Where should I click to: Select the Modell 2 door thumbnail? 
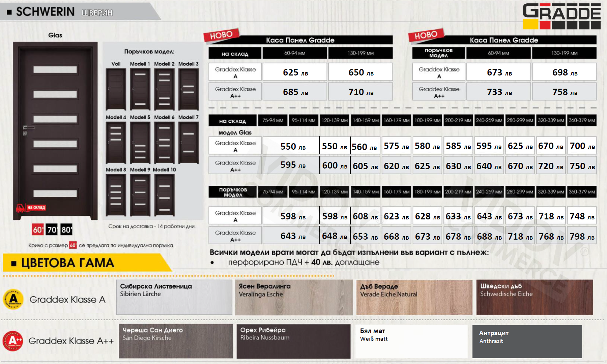[164, 89]
